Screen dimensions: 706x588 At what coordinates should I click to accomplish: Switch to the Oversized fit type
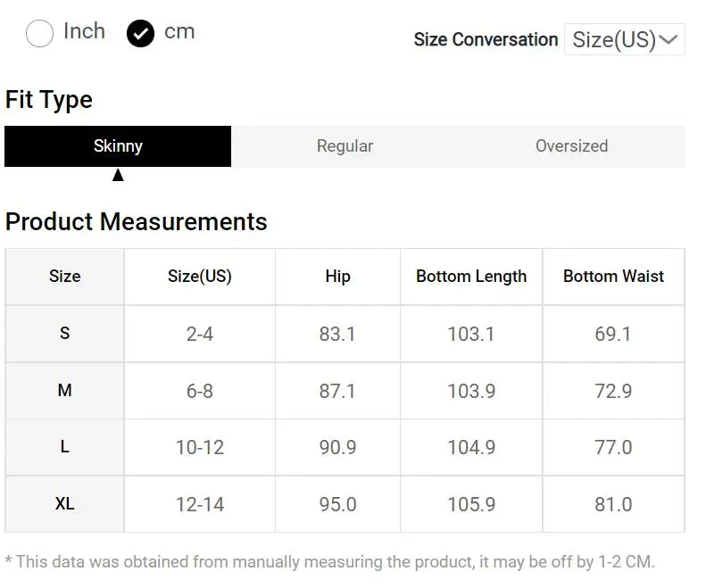tap(571, 146)
